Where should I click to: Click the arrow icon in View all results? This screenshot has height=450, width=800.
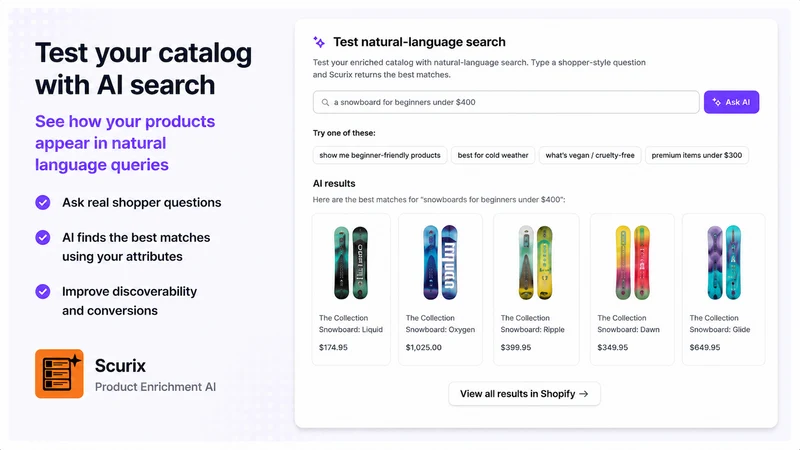point(584,394)
